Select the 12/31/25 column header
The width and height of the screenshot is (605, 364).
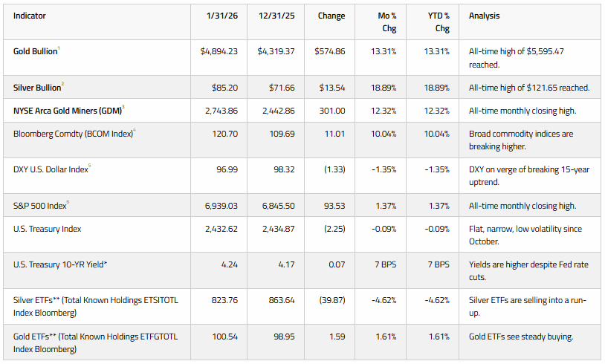[276, 16]
